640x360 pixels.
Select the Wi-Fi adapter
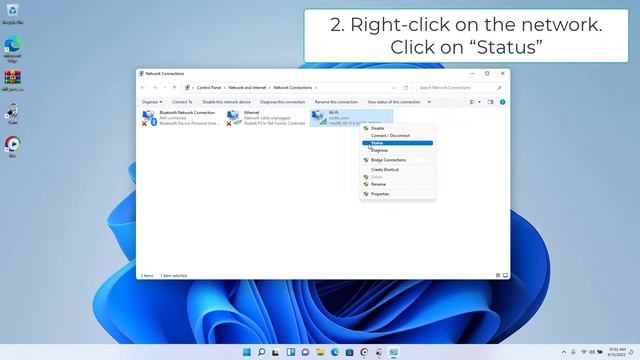[x=351, y=118]
